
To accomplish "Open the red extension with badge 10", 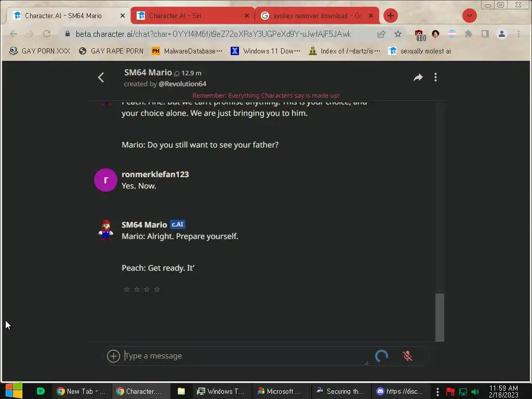I will [x=420, y=35].
